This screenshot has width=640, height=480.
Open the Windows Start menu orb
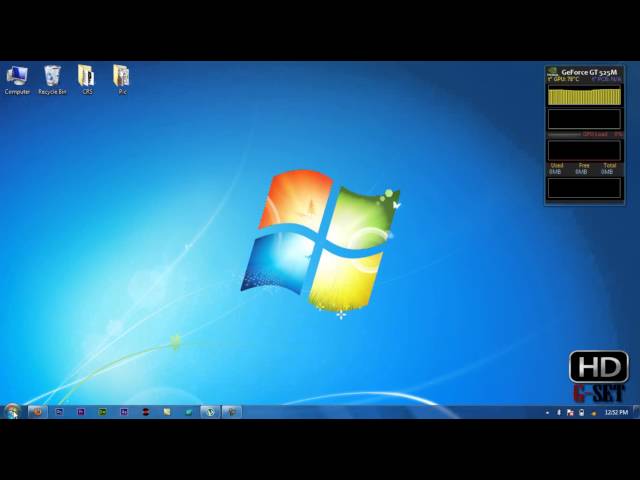click(x=12, y=411)
